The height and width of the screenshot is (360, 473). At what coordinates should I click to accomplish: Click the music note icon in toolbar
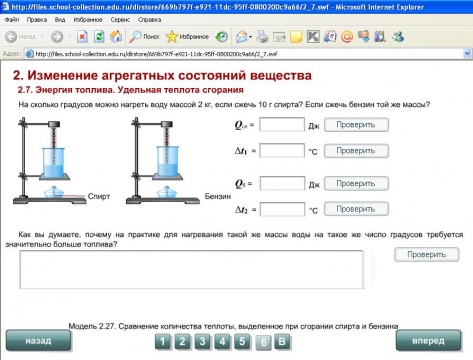[x=330, y=36]
